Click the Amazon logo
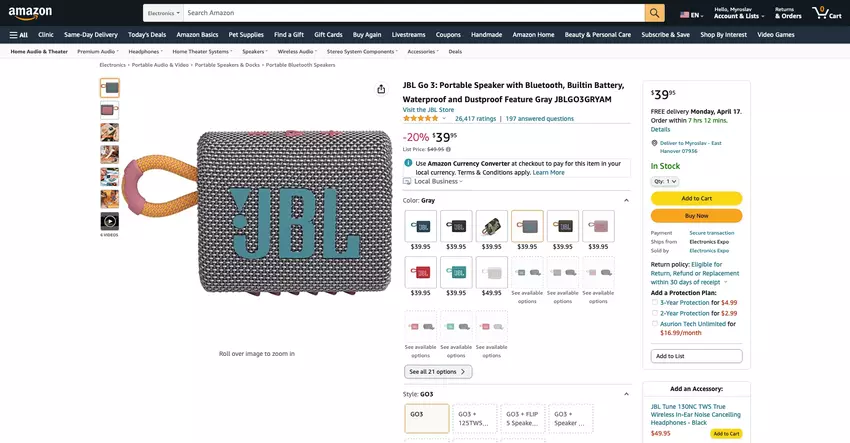This screenshot has width=850, height=443. (x=30, y=12)
